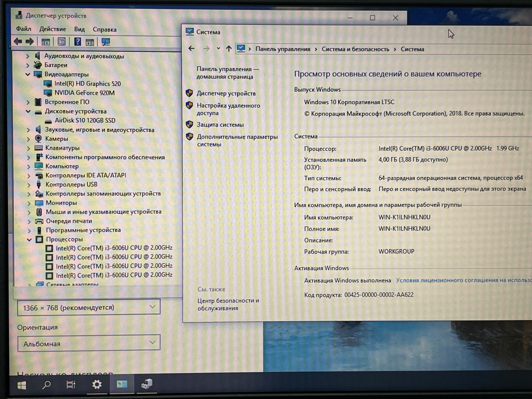
Task: Collapse the Видеоадаптеры node
Action: pos(28,74)
